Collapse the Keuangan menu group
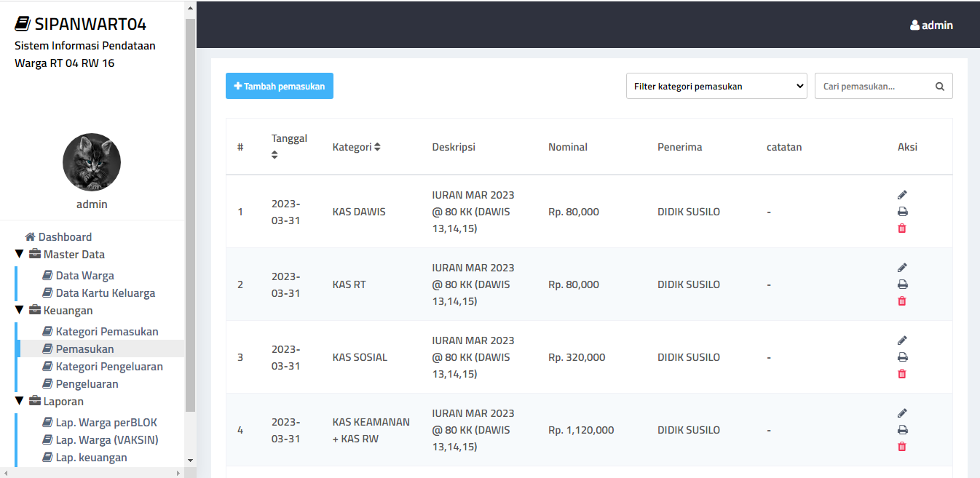 pos(19,311)
